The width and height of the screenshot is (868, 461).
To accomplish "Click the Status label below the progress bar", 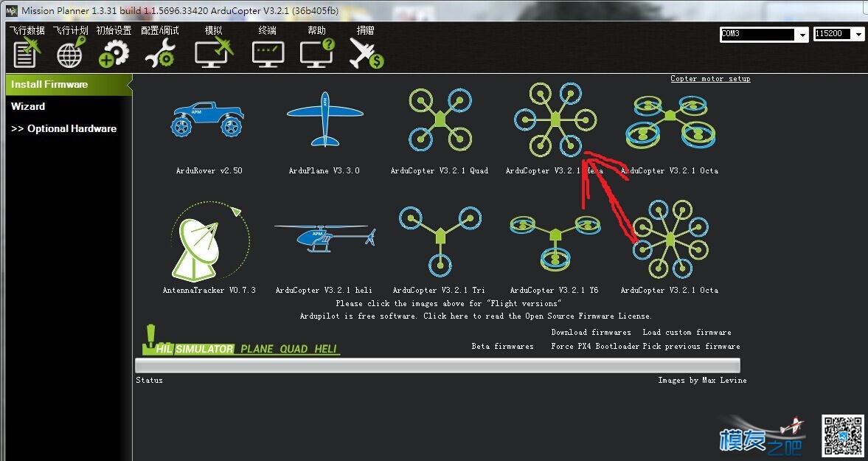I will 150,380.
